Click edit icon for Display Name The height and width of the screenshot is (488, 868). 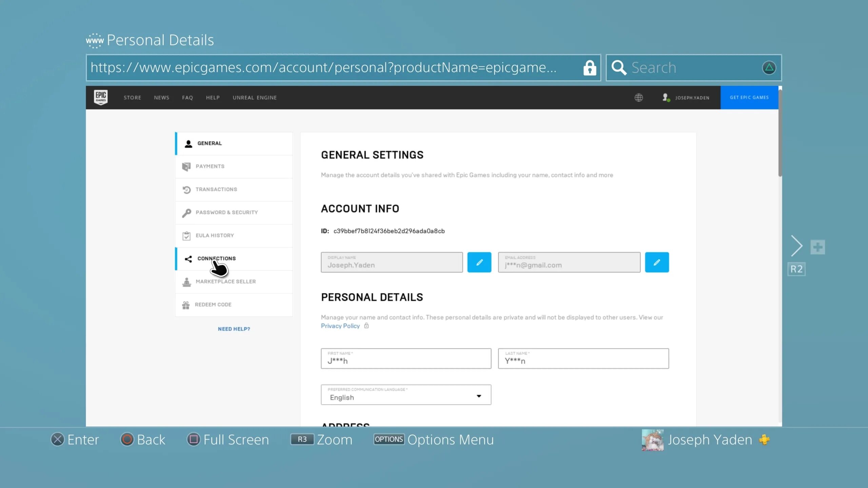point(479,262)
